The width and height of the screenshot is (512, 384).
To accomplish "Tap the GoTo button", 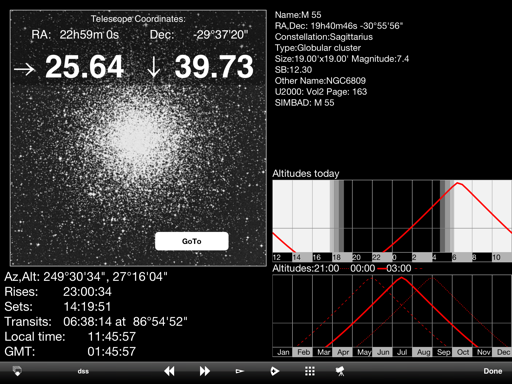I will [x=192, y=241].
